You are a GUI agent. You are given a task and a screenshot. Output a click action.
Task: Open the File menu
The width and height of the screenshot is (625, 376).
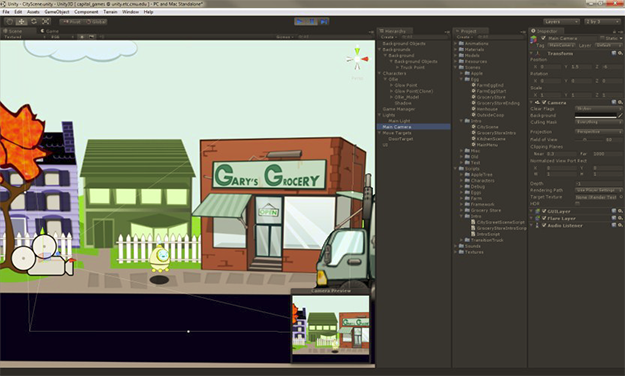click(x=6, y=12)
